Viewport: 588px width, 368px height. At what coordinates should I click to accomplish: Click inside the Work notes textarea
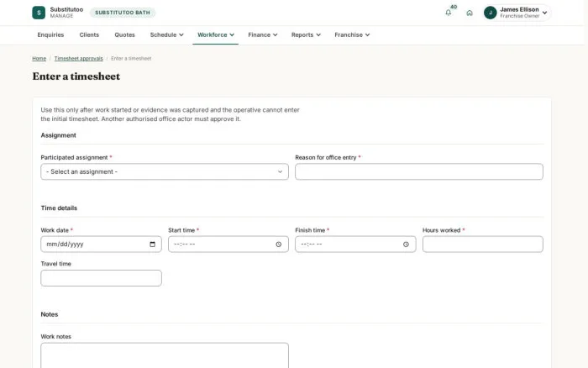165,355
